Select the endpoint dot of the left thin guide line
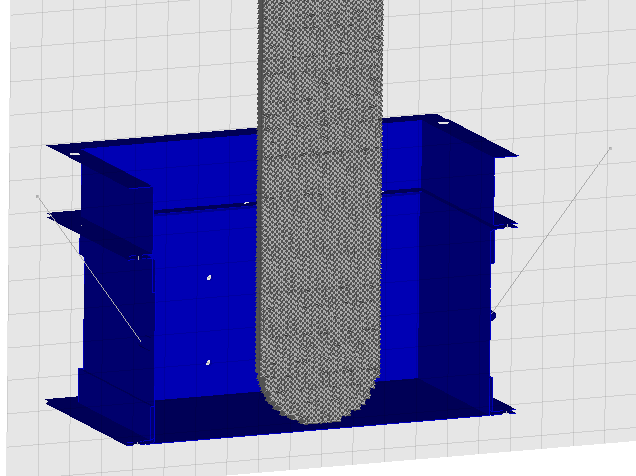Viewport: 636px width, 476px height. coord(37,197)
